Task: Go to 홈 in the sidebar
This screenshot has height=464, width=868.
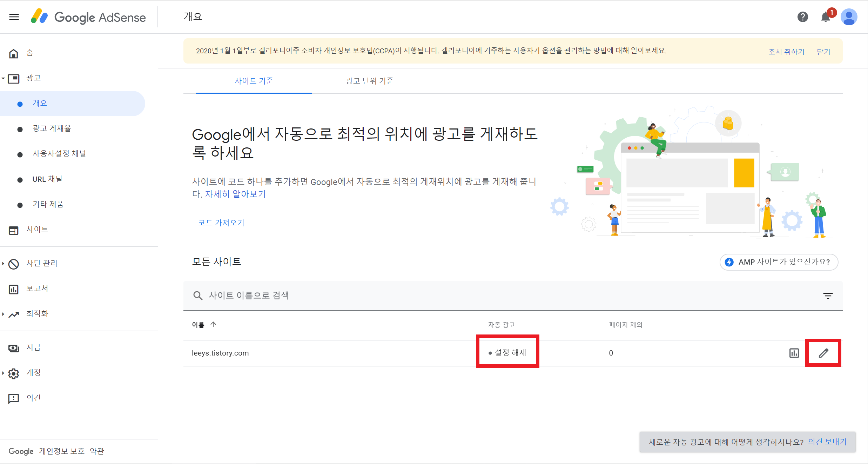Action: [x=30, y=53]
